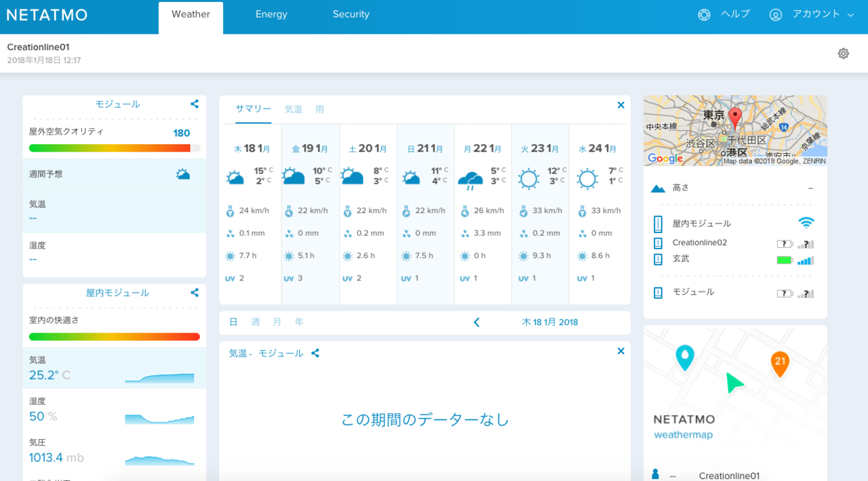Select the 日 21 1月 forecast column

click(x=426, y=214)
